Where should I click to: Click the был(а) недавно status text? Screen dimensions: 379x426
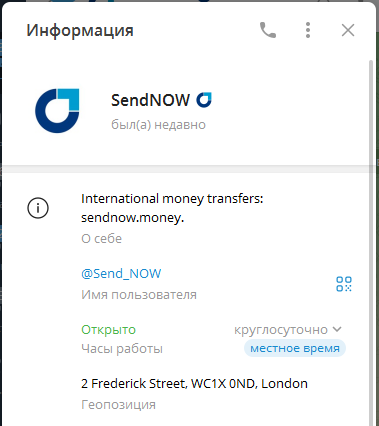click(158, 125)
